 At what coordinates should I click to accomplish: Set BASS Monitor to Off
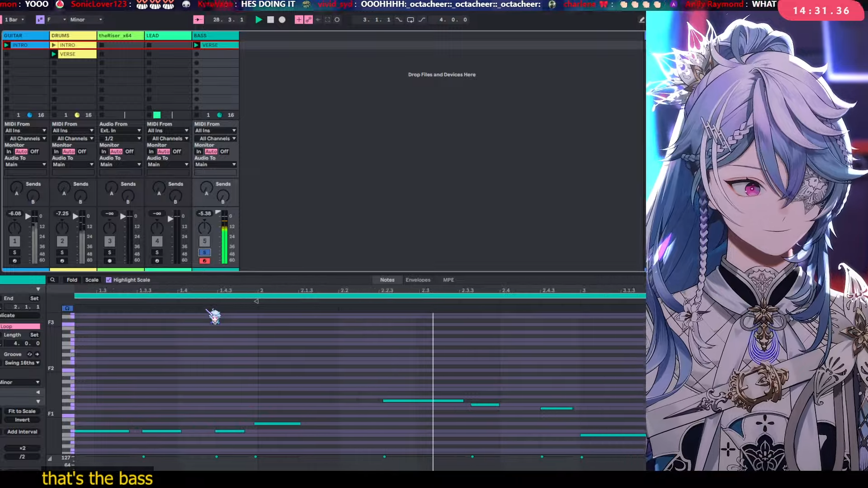click(224, 152)
